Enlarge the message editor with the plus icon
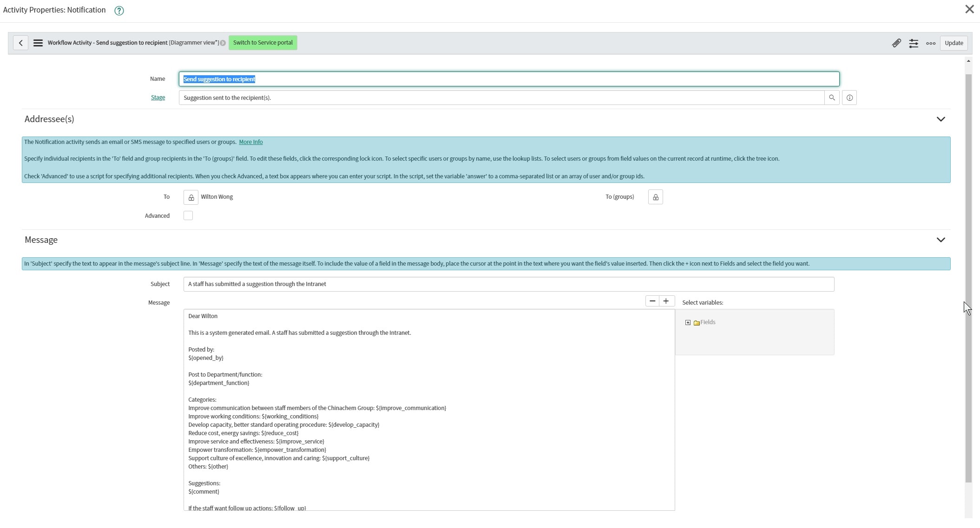 (x=666, y=301)
